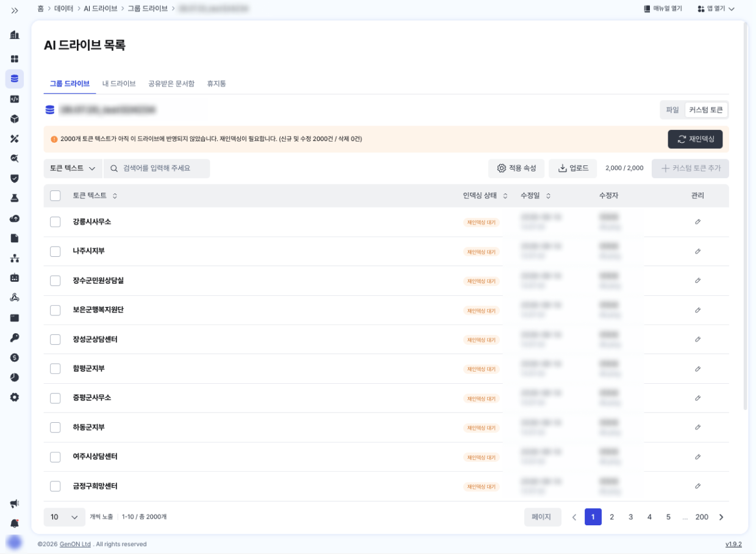Sort by 토큰 텍스트 column arrows
Image resolution: width=756 pixels, height=554 pixels.
pyautogui.click(x=115, y=196)
